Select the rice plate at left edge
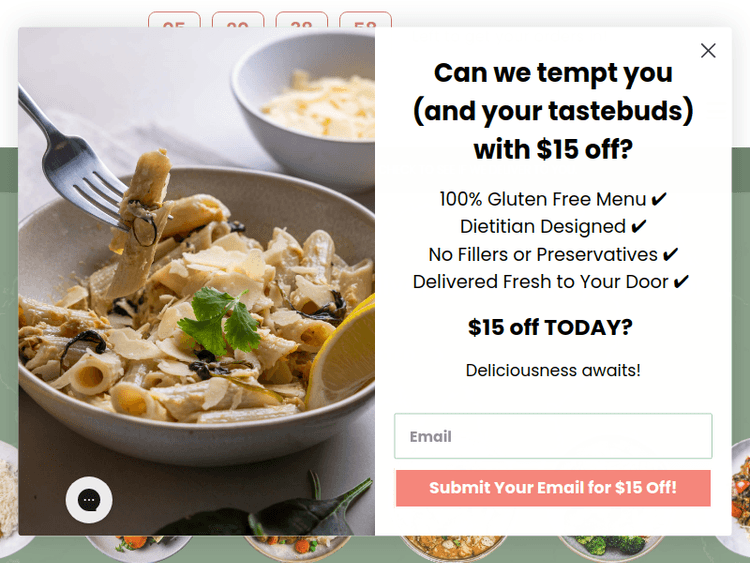The width and height of the screenshot is (750, 563). click(x=9, y=497)
